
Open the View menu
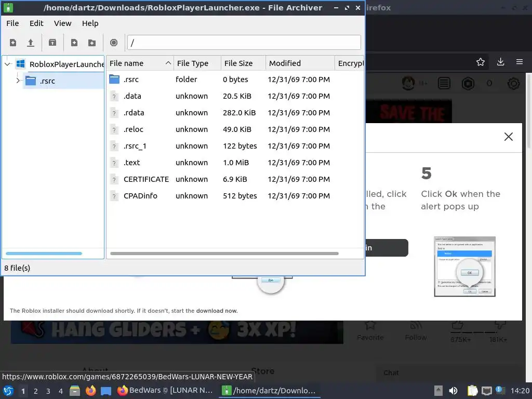point(63,23)
